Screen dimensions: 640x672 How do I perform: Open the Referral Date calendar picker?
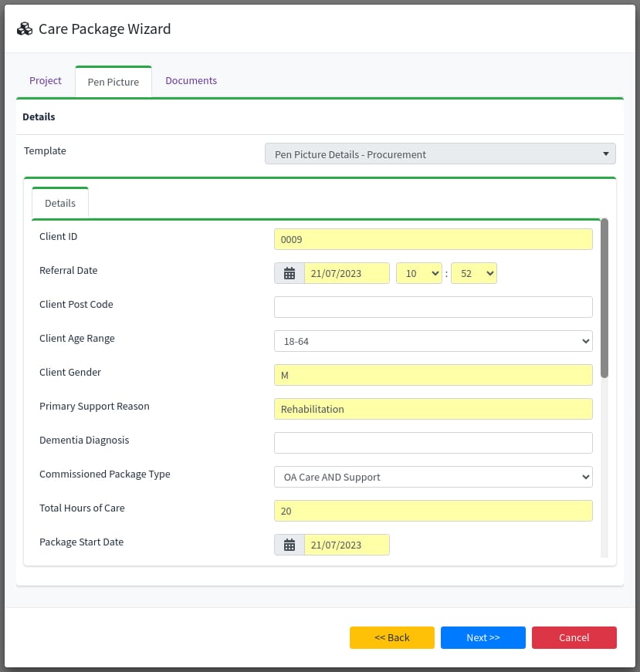click(x=289, y=272)
